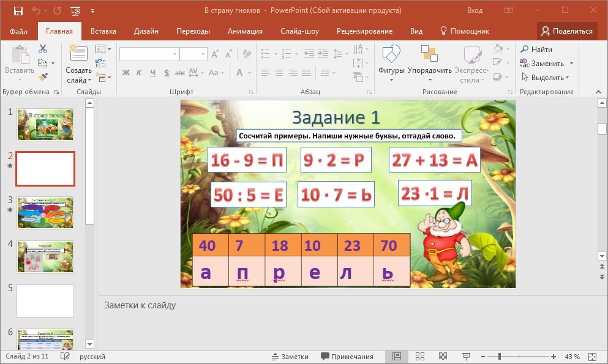Click the Shape Fill paint bucket
Image resolution: width=608 pixels, height=364 pixels.
(498, 49)
